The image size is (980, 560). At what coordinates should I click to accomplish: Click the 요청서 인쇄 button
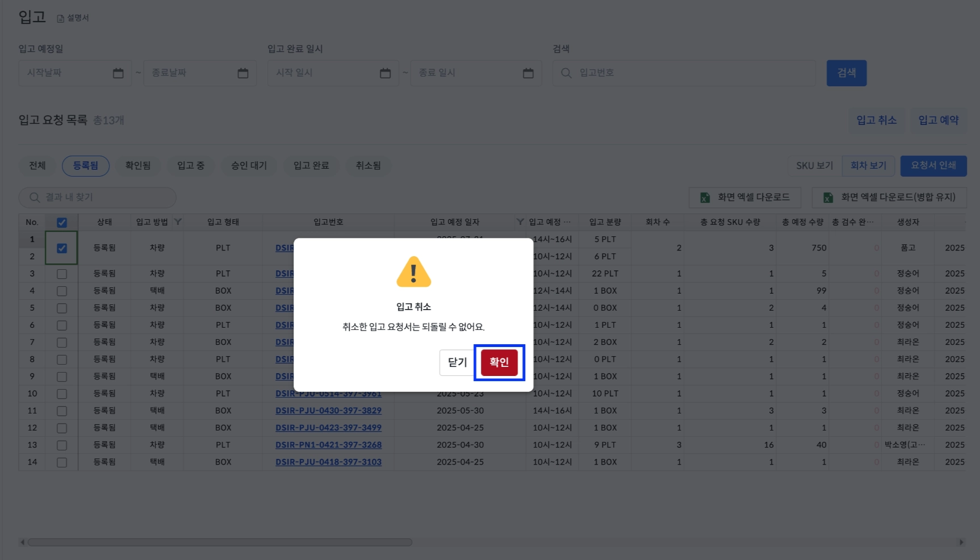pos(933,166)
